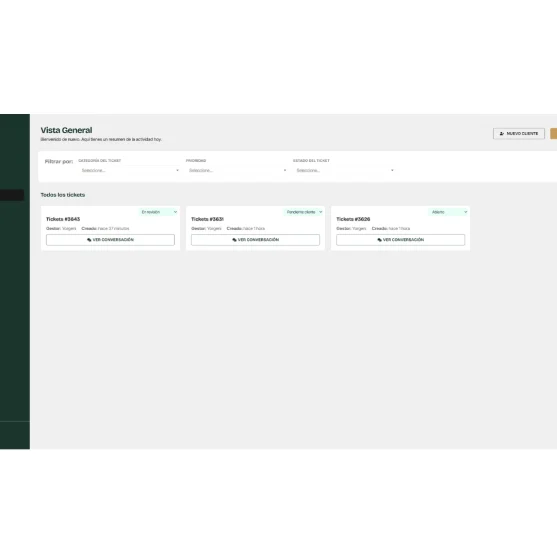Image resolution: width=557 pixels, height=557 pixels.
Task: Click the chat icon on ticket #3643's conversation button
Action: pos(89,240)
